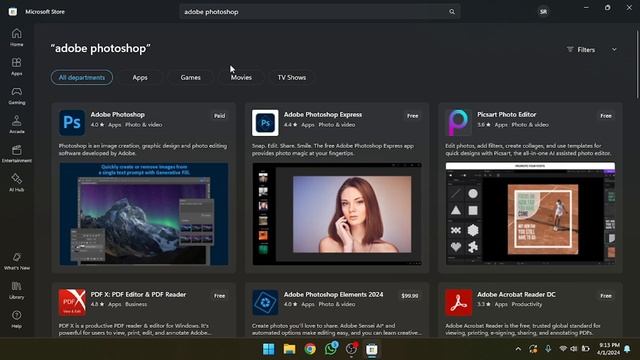Click the Adobe Photoshop Ps app icon
The width and height of the screenshot is (640, 360).
(x=72, y=122)
